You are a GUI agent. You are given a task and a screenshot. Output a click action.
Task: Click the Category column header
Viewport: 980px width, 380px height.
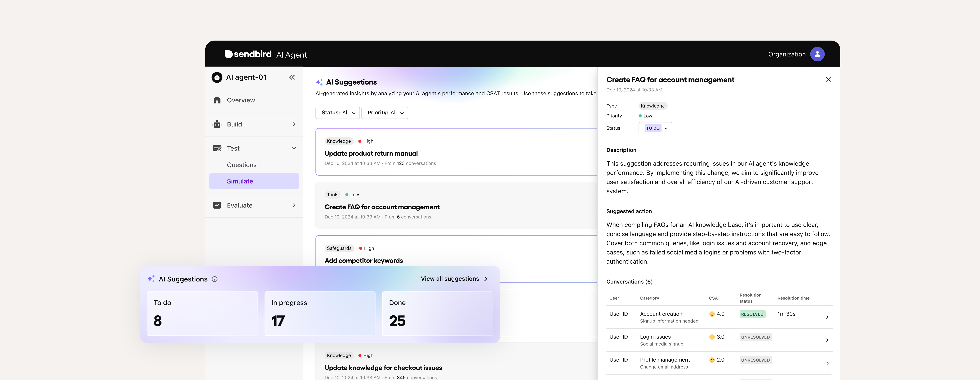point(649,298)
